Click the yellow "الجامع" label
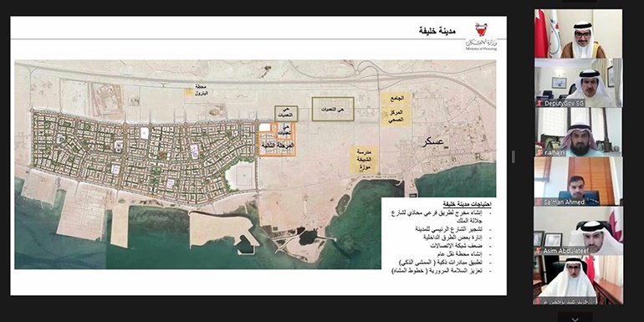Image resolution: width=644 pixels, height=322 pixels. point(396,99)
